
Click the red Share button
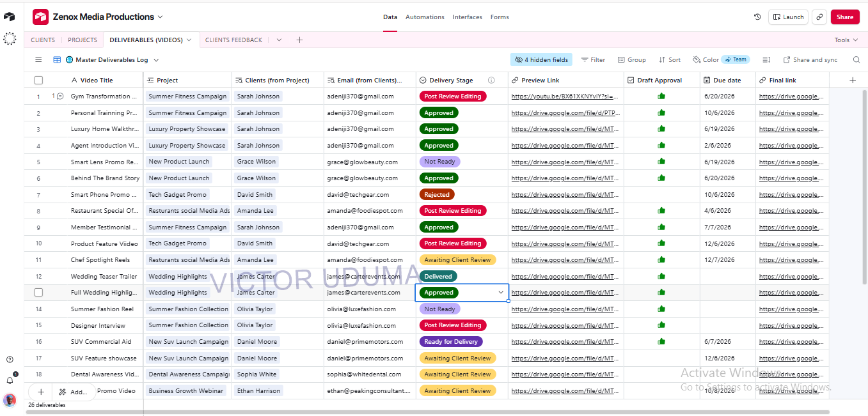[x=844, y=17]
